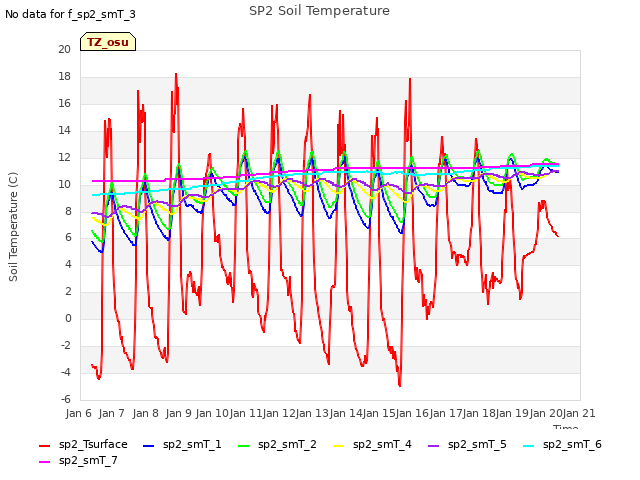
Task: Toggle sp2_smT_4 legend entry
Action: [x=372, y=444]
